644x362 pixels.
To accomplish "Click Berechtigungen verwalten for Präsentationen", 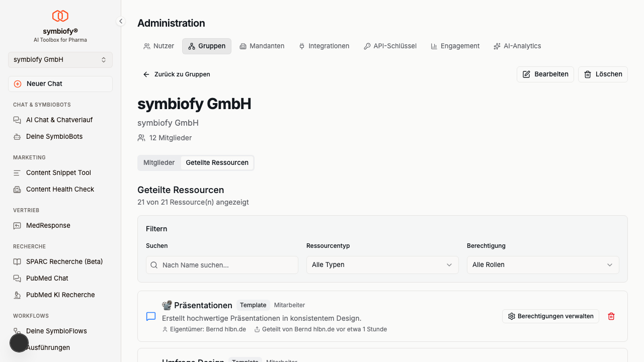I will click(x=550, y=316).
